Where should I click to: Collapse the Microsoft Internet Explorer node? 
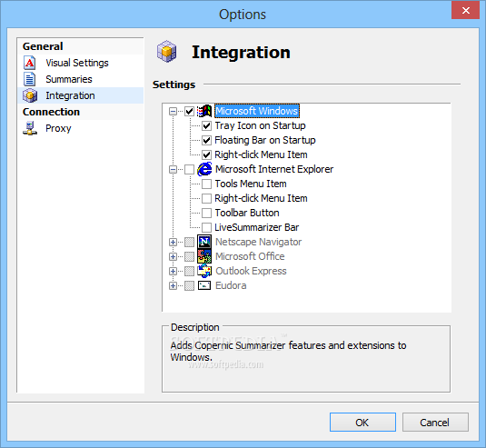173,169
